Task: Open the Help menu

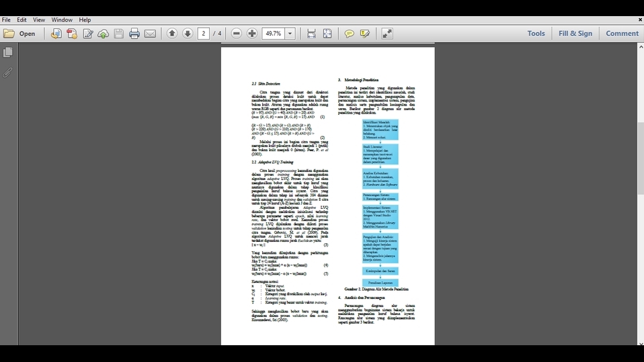Action: (x=85, y=19)
